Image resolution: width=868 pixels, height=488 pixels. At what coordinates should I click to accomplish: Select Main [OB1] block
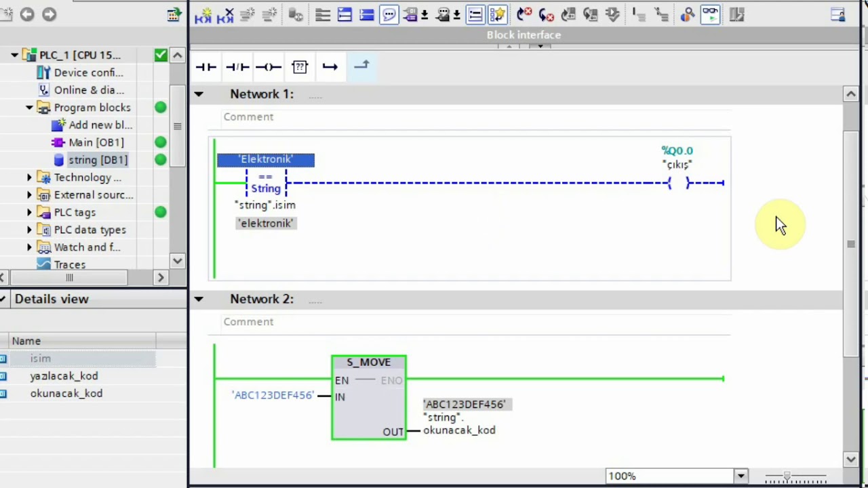point(96,142)
